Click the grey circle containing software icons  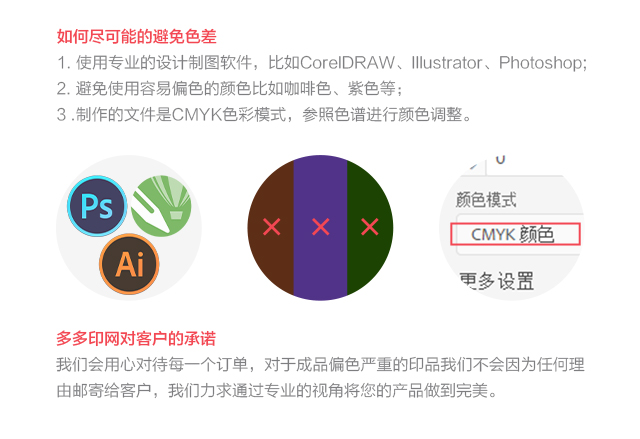click(x=129, y=228)
